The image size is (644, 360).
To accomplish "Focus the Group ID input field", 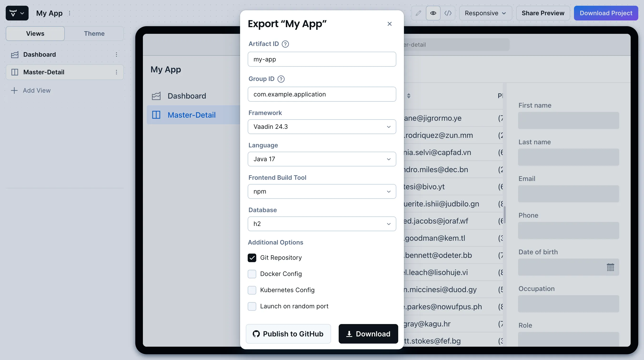I will point(322,94).
